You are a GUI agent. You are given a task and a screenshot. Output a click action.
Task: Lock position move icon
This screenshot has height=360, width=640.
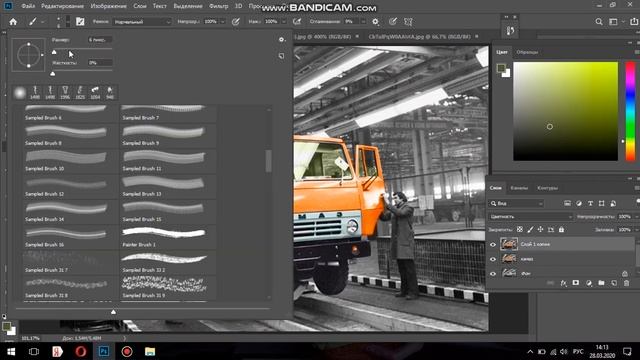pos(540,229)
